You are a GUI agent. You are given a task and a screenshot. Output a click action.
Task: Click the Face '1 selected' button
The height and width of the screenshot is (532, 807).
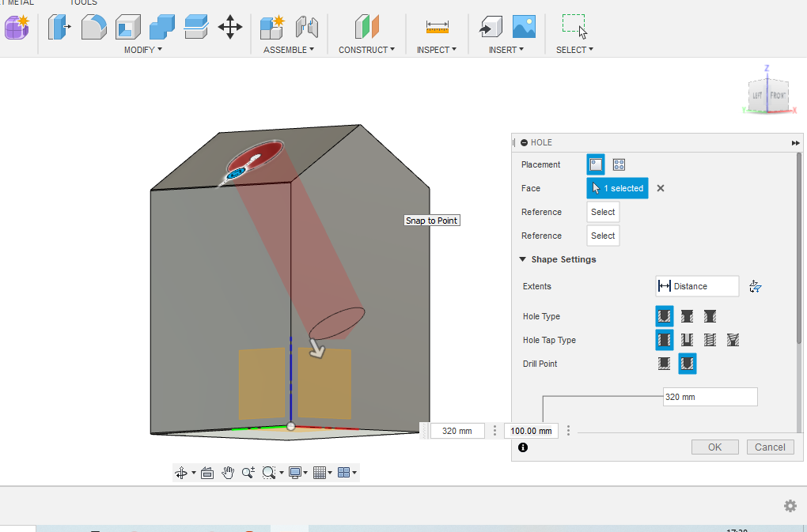618,188
